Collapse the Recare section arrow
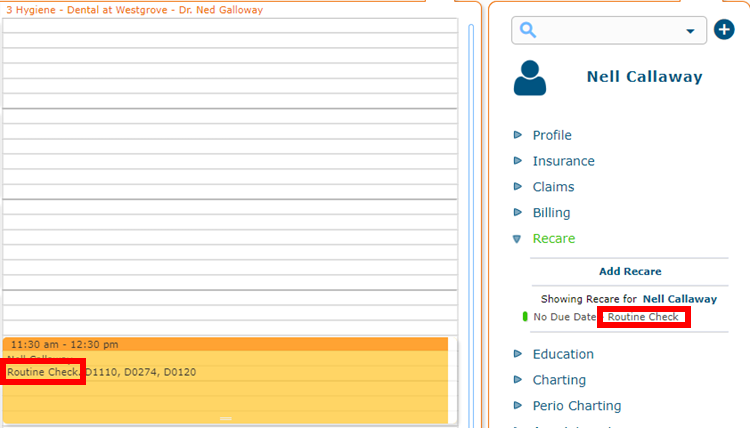 pyautogui.click(x=517, y=239)
